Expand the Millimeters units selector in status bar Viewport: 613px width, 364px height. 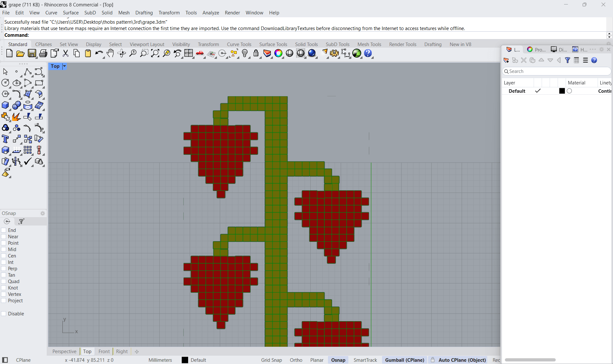(x=160, y=360)
